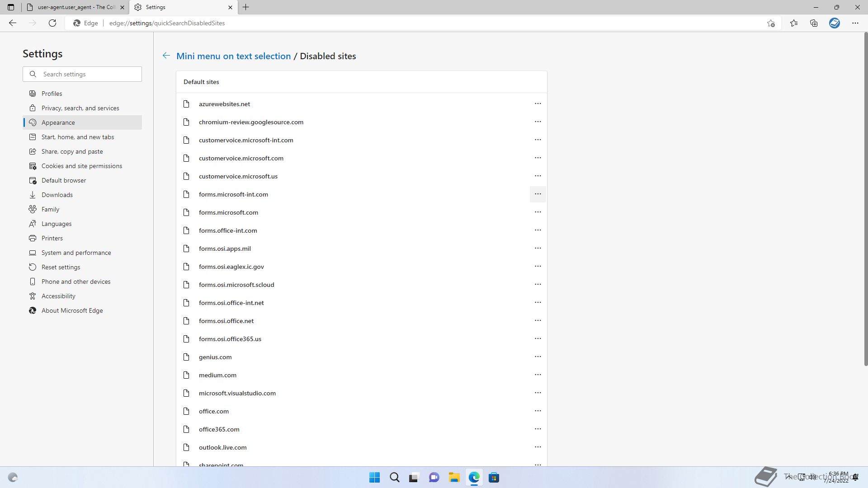Add this page to favorites star icon
Viewport: 868px width, 488px height.
pos(771,23)
